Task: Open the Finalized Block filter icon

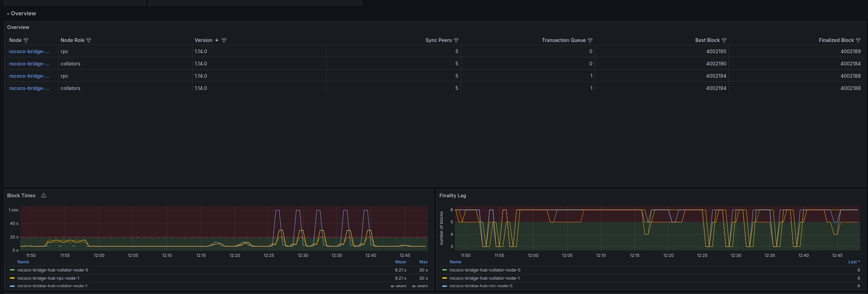Action: (x=858, y=41)
